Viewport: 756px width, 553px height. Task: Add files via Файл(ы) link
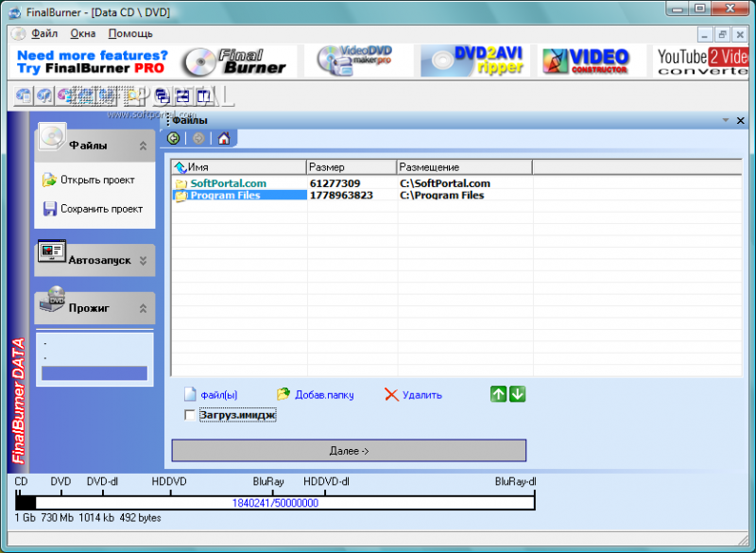(219, 395)
